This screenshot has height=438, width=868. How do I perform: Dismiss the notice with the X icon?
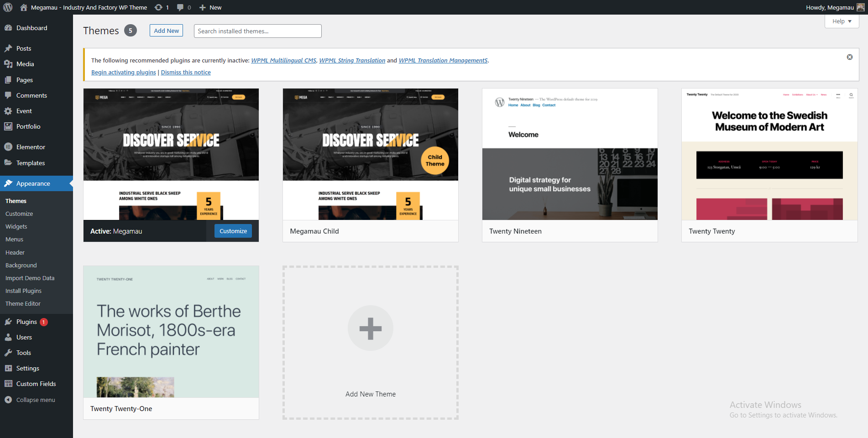tap(850, 57)
